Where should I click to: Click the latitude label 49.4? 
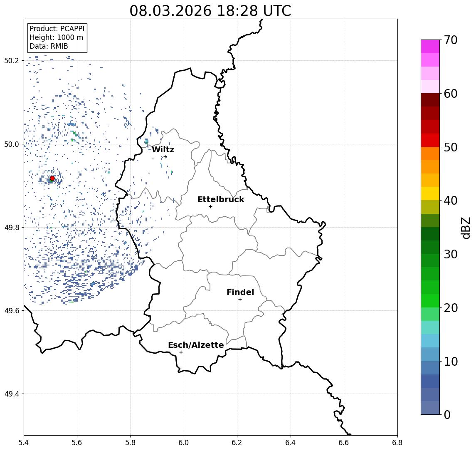12,394
